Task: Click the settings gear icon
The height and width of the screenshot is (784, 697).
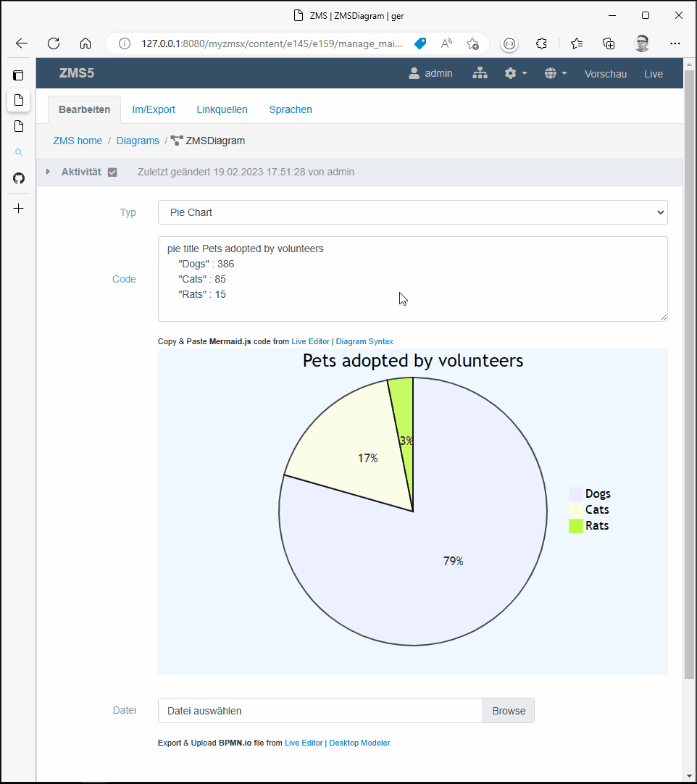Action: tap(510, 72)
